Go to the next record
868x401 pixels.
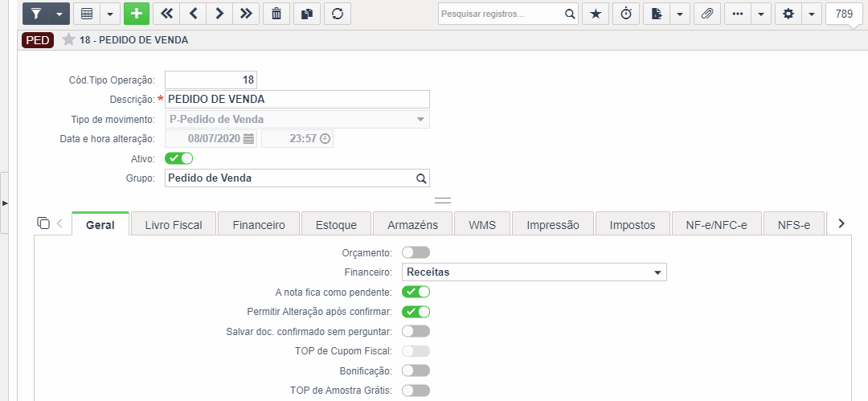(x=219, y=14)
